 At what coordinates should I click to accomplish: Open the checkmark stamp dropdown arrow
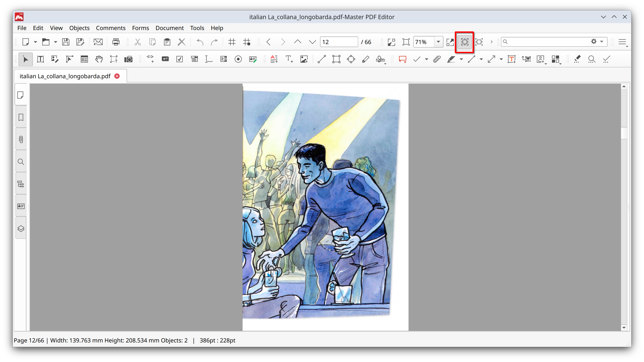pyautogui.click(x=427, y=59)
